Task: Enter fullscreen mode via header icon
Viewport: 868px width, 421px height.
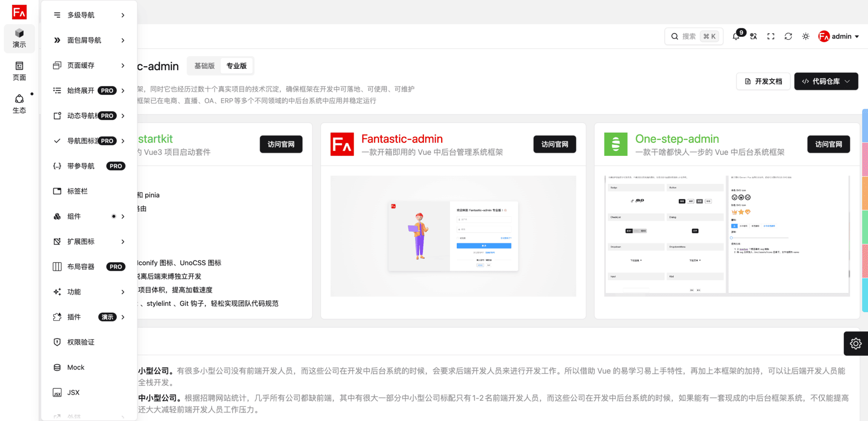Action: [x=771, y=36]
